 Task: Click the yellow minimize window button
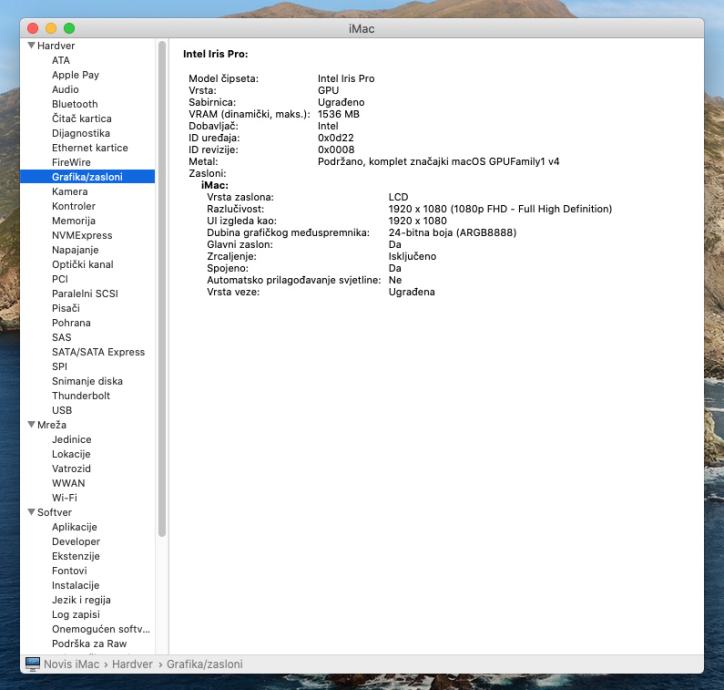(51, 28)
